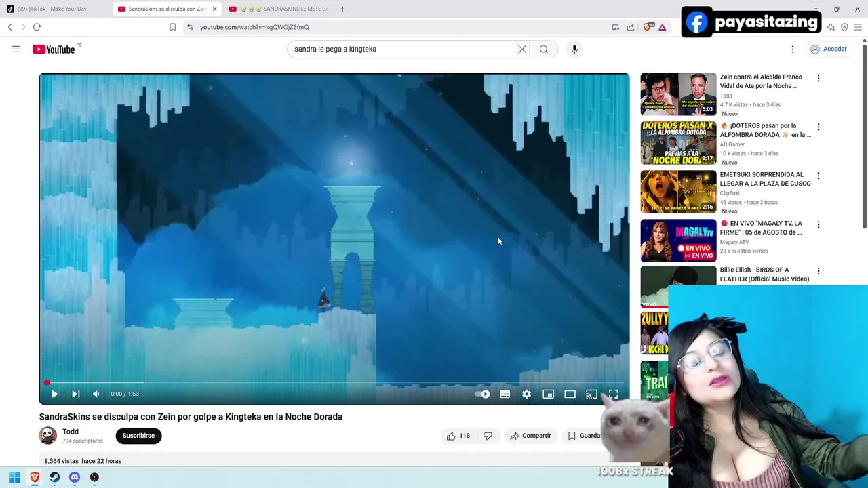Open Billie Eilish BIRDS OF A FEATHER title
The width and height of the screenshot is (868, 488).
pos(764,274)
